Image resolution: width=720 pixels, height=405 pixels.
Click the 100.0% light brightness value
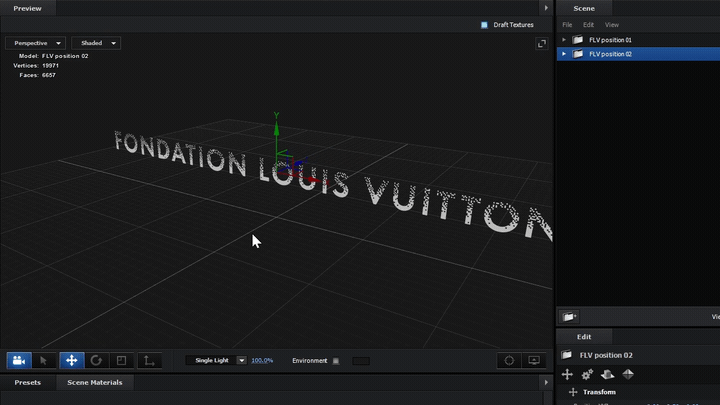(x=262, y=361)
